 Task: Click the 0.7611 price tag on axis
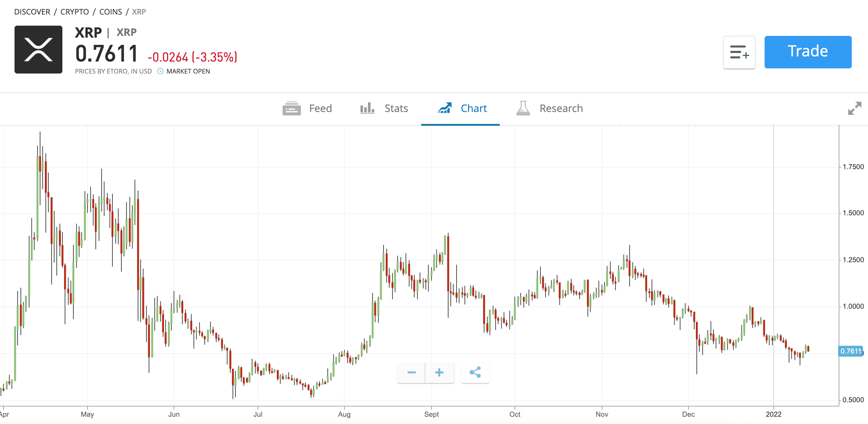click(851, 351)
